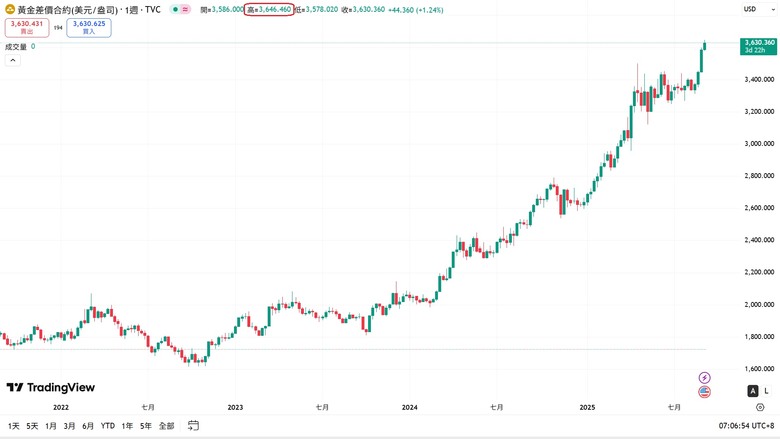Viewport: 780px width, 439px height.
Task: Click the green current price label on axis
Action: click(759, 46)
